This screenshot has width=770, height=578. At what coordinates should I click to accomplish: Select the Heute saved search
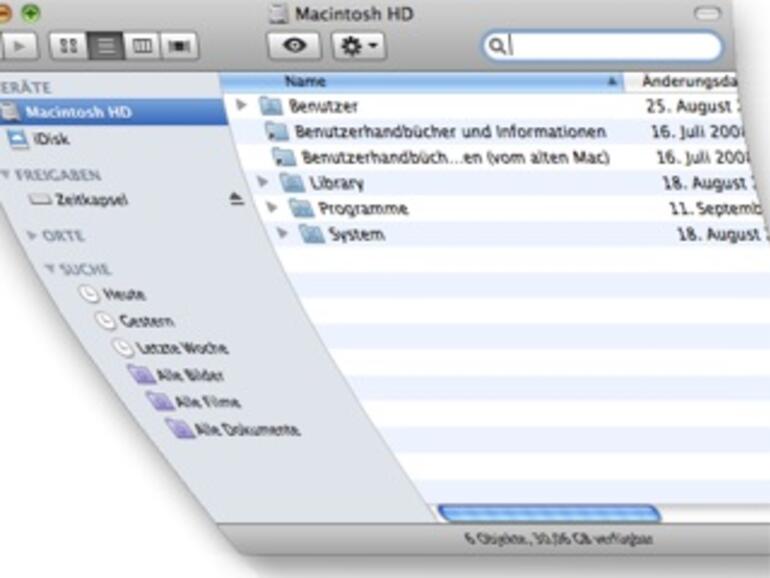[x=124, y=295]
